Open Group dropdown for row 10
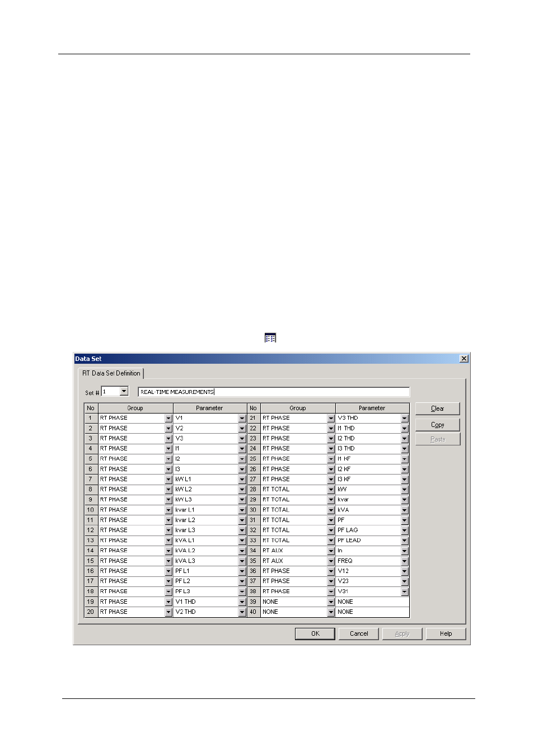Image resolution: width=534 pixels, height=756 pixels. pyautogui.click(x=168, y=510)
